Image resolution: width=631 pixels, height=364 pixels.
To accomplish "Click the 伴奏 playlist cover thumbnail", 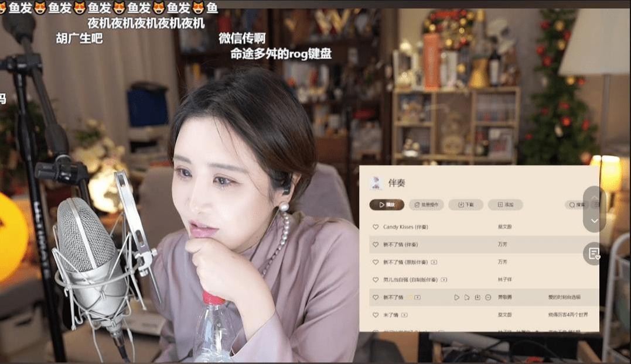I will click(375, 183).
